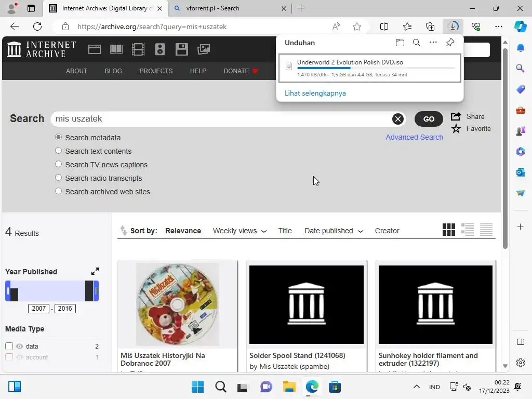
Task: Check the account media type checkbox
Action: coord(9,357)
